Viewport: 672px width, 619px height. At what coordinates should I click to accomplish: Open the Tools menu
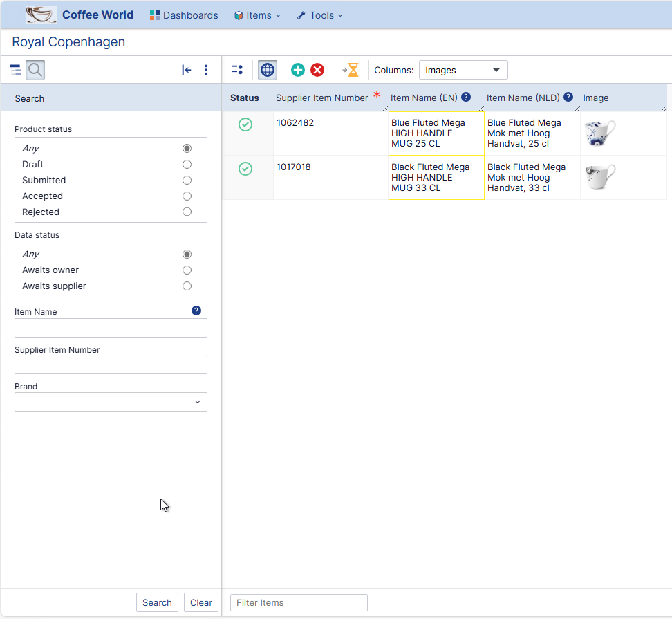[x=320, y=15]
